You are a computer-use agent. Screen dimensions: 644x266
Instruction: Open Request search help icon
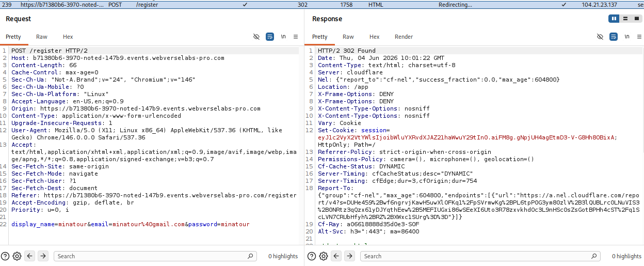pos(5,256)
